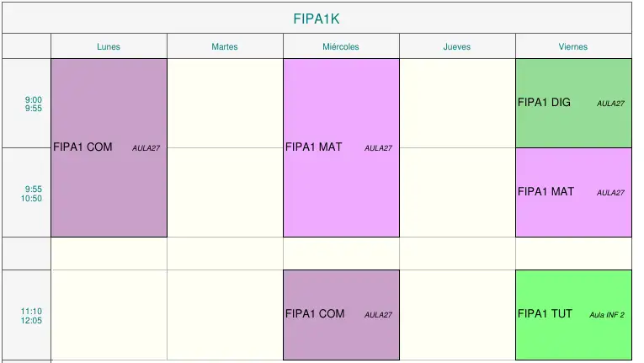Open Friday FIPA1 TUT class block
This screenshot has height=363, width=644.
[x=573, y=315]
